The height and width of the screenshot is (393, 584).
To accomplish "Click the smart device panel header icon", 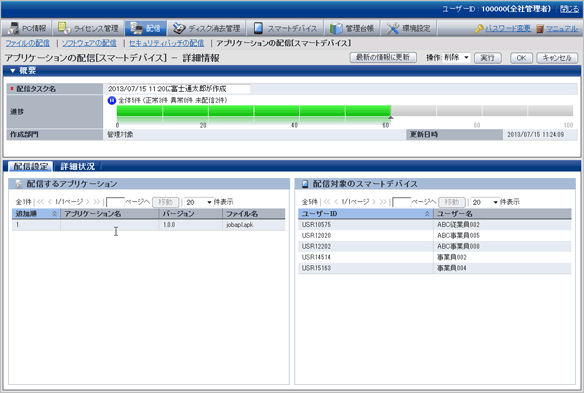I will pyautogui.click(x=305, y=184).
